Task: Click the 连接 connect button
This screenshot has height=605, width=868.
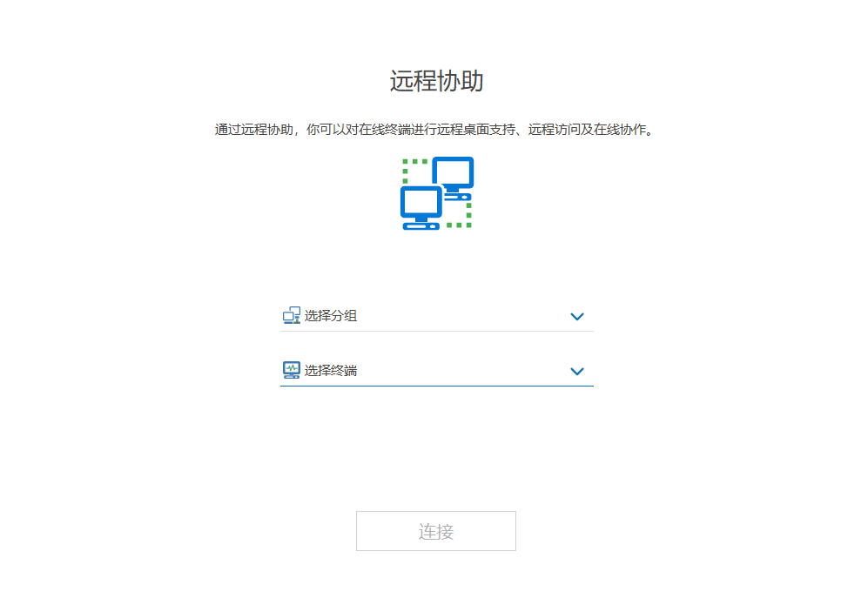Action: tap(436, 531)
